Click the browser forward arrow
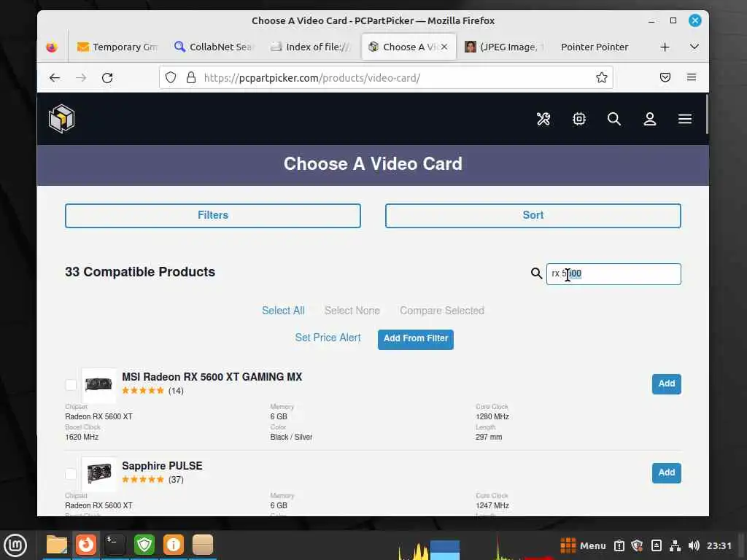 (x=81, y=77)
